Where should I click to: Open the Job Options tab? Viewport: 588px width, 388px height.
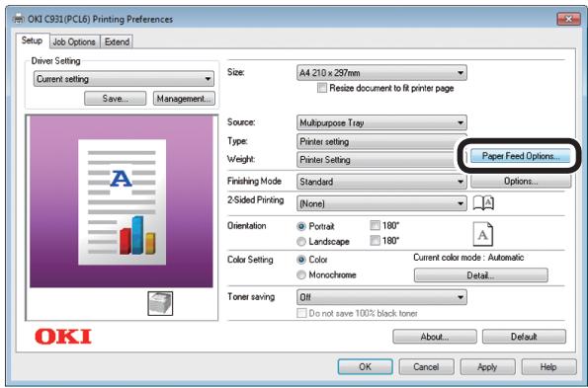[74, 41]
